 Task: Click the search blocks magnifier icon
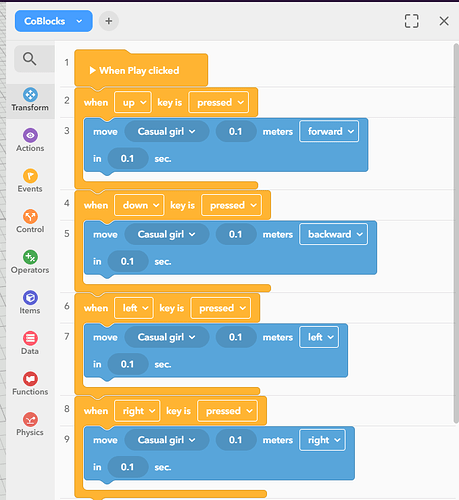click(x=30, y=59)
